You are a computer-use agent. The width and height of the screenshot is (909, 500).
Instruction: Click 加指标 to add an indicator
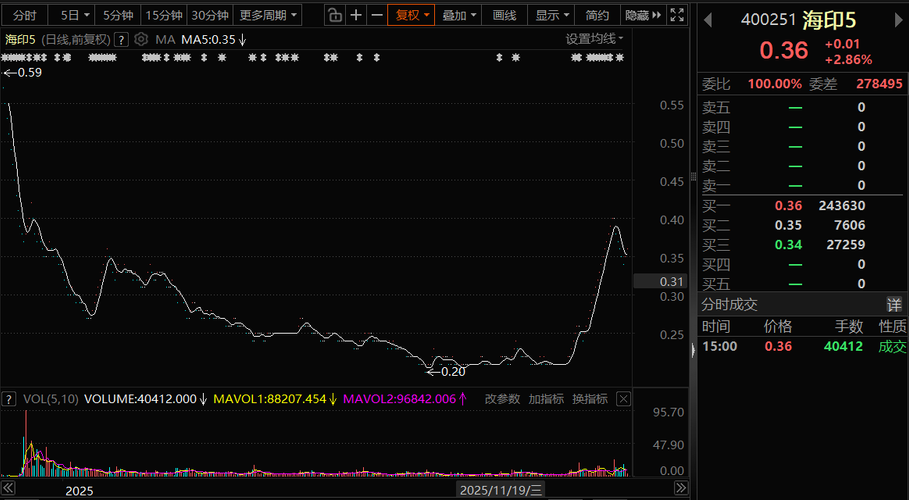point(546,399)
